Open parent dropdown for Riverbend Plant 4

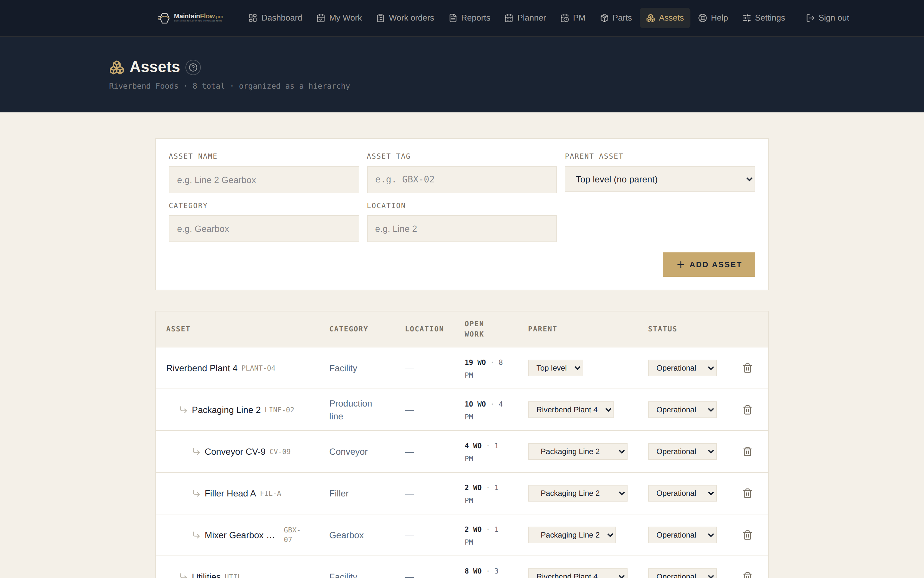click(556, 368)
